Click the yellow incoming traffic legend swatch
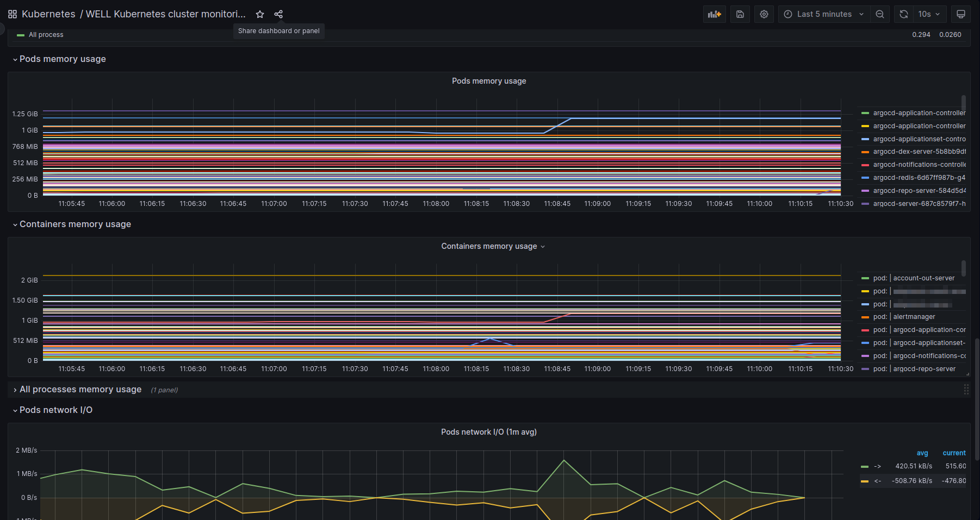 tap(865, 481)
